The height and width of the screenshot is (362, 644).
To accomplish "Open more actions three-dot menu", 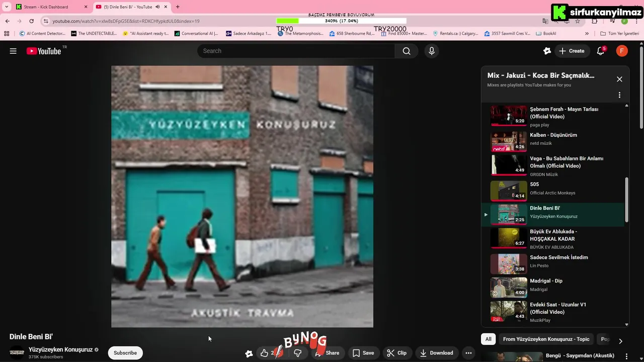I will [x=468, y=353].
